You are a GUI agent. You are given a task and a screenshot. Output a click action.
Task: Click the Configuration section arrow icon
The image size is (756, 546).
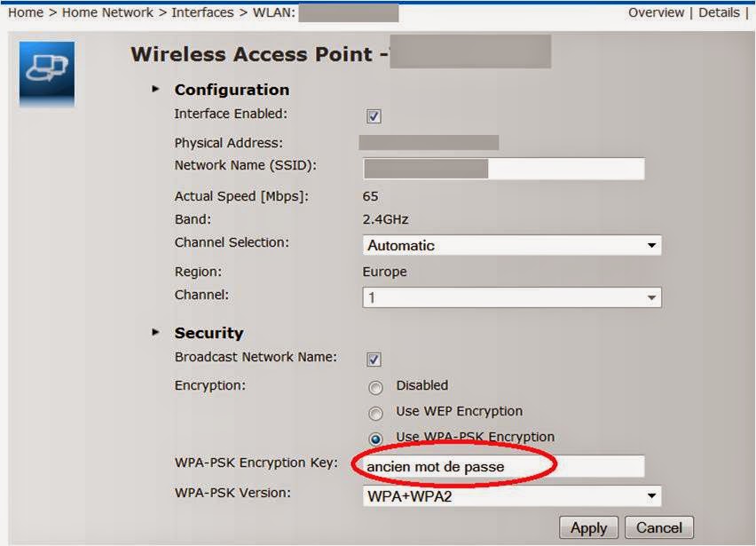click(155, 90)
